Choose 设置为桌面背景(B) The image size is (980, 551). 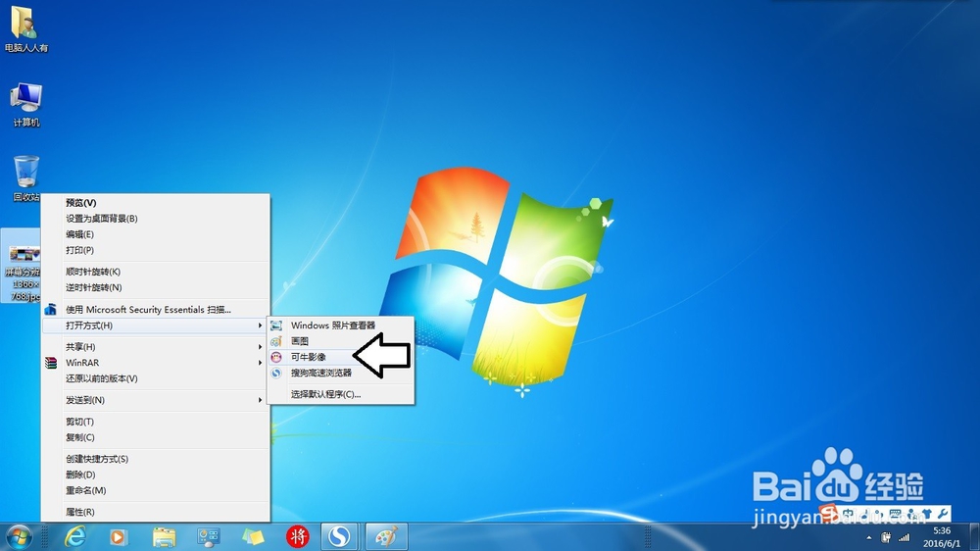click(x=156, y=219)
